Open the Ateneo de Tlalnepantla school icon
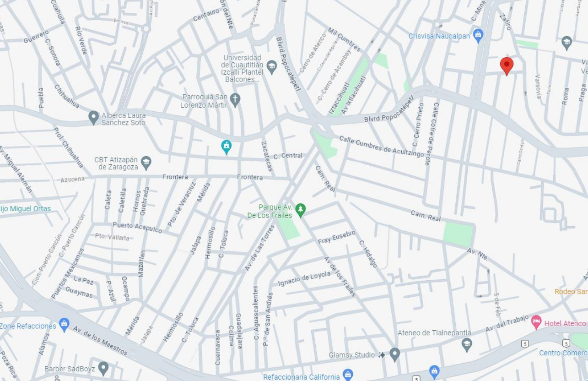Screen dimensions: 588x381 pyautogui.click(x=467, y=344)
